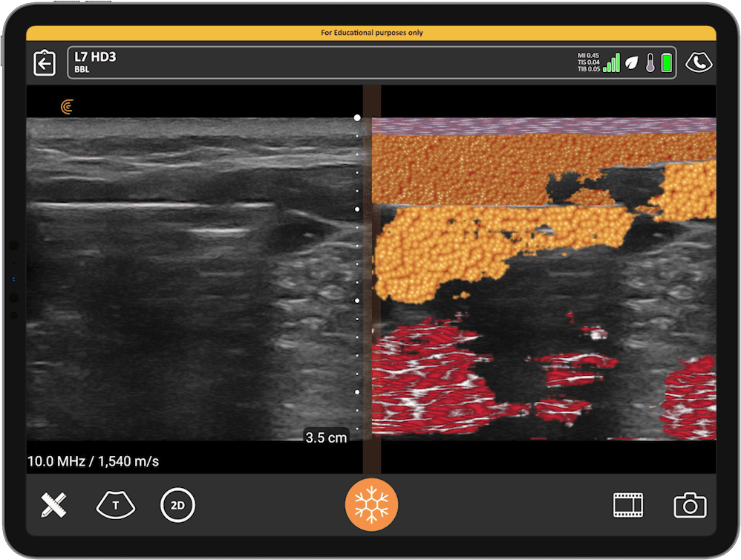Tap the For Educational purposes only banner
This screenshot has height=560, width=741.
(x=371, y=33)
